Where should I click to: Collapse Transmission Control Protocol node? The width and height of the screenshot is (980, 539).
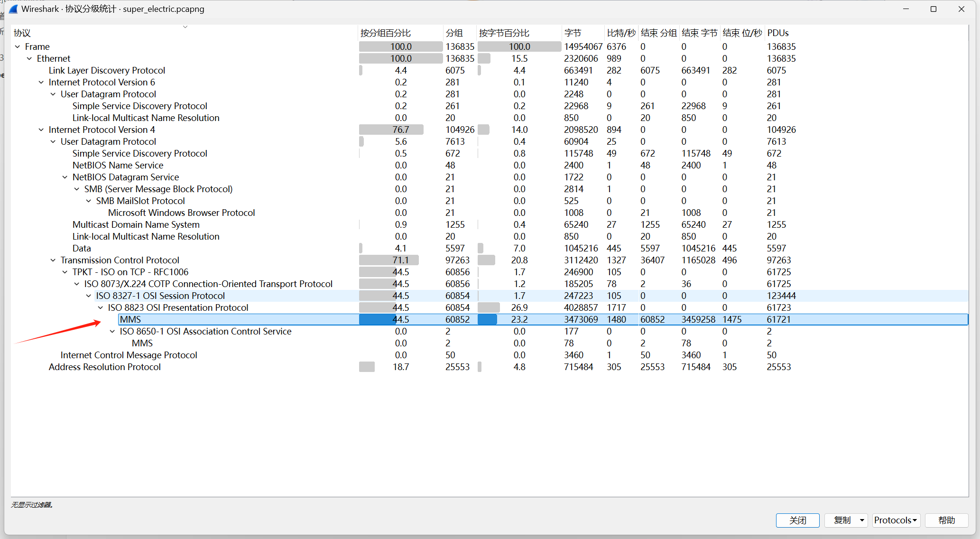tap(53, 260)
